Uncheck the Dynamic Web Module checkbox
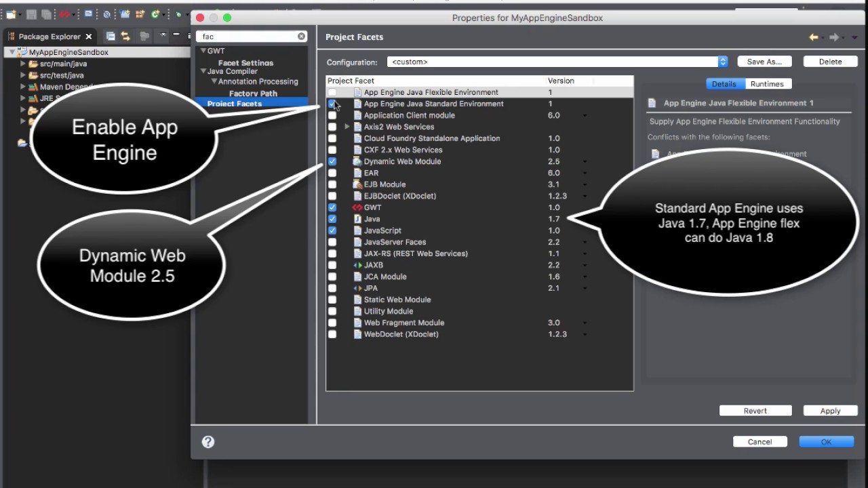Screen dimensions: 868x488 tap(332, 161)
